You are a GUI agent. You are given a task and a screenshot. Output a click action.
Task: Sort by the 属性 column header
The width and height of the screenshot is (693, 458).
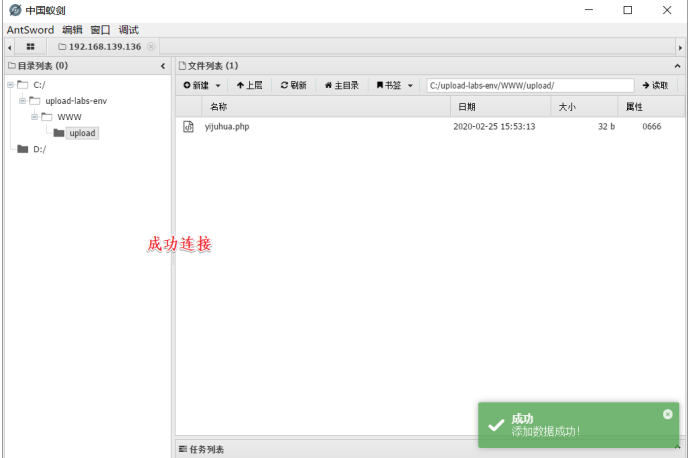pos(651,107)
